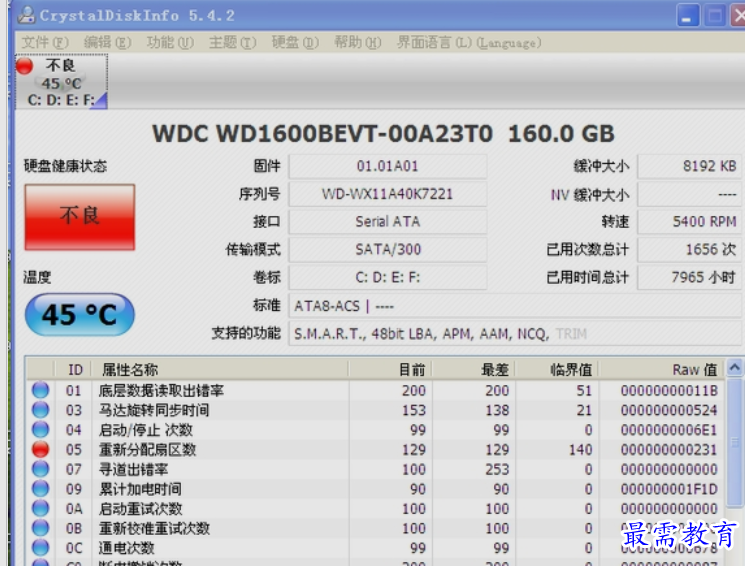The height and width of the screenshot is (566, 745).
Task: Click blue status icon for attribute 07
Action: click(x=40, y=469)
